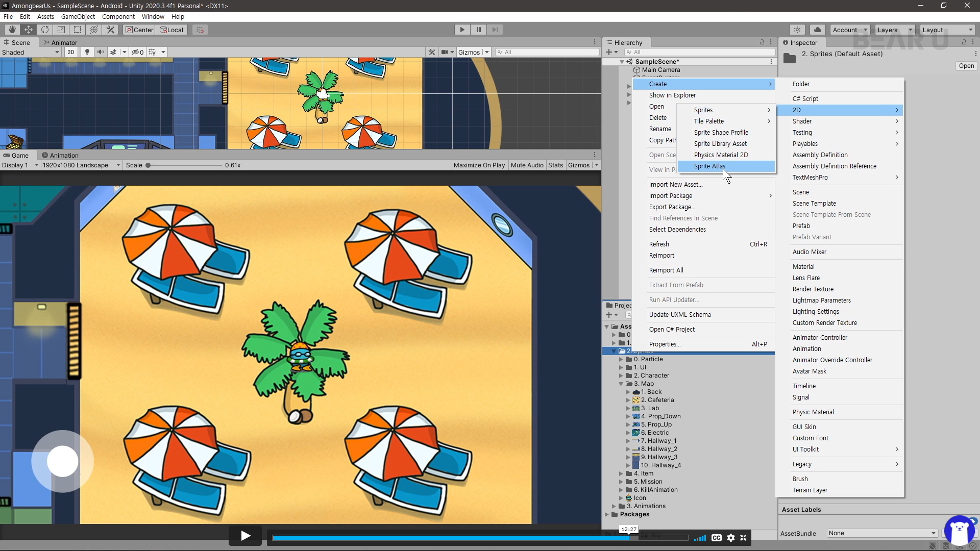980x551 pixels.
Task: Open 1920x1080 Landscape resolution dropdown
Action: 81,165
